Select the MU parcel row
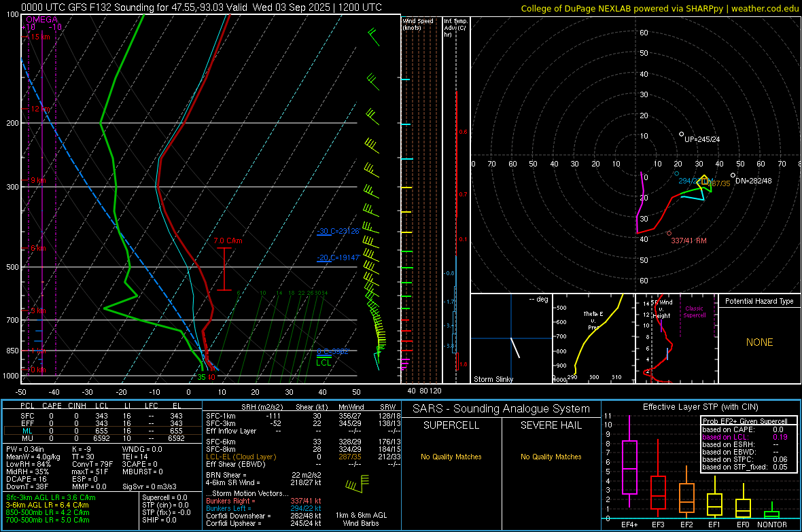The image size is (802, 532). pos(102,438)
